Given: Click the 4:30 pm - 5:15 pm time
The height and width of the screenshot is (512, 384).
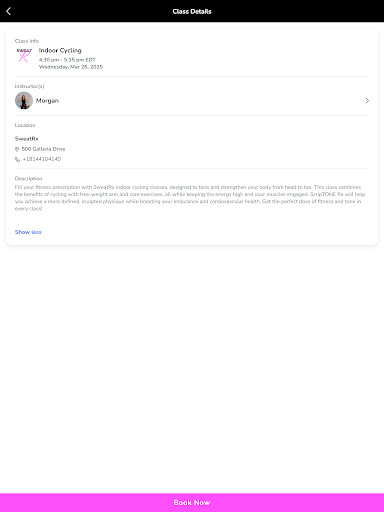Looking at the screenshot, I should [x=67, y=60].
